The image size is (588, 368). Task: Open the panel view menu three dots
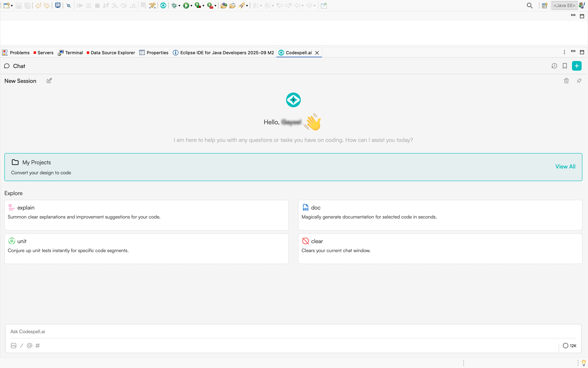pyautogui.click(x=564, y=52)
